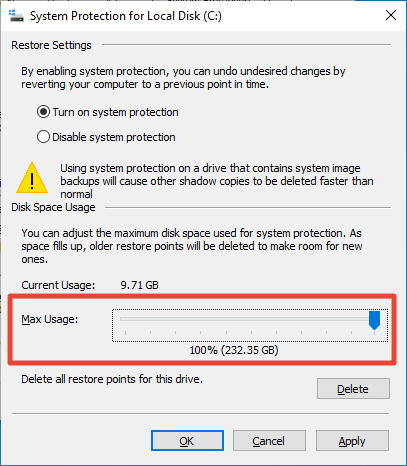Select Turn on system protection

tap(108, 112)
